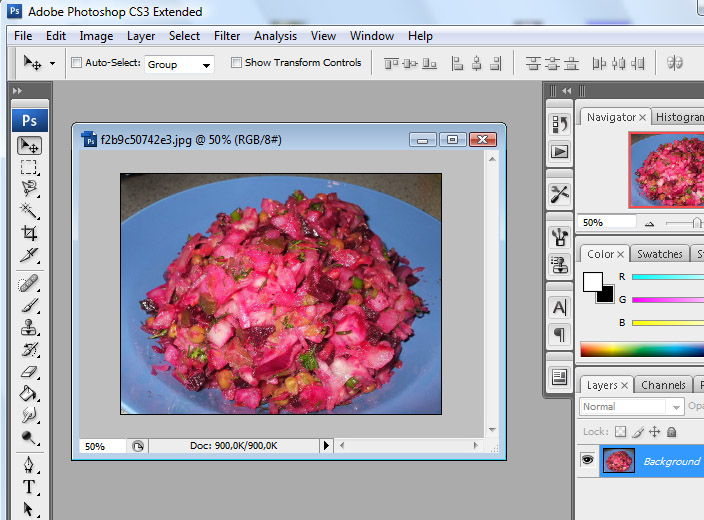
Task: Open the Group dropdown for Auto-Select
Action: 179,65
